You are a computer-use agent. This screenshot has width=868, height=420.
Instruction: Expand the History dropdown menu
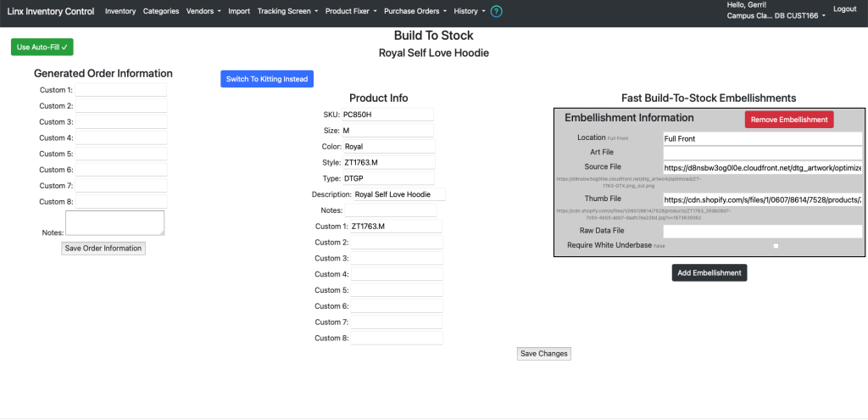point(470,11)
